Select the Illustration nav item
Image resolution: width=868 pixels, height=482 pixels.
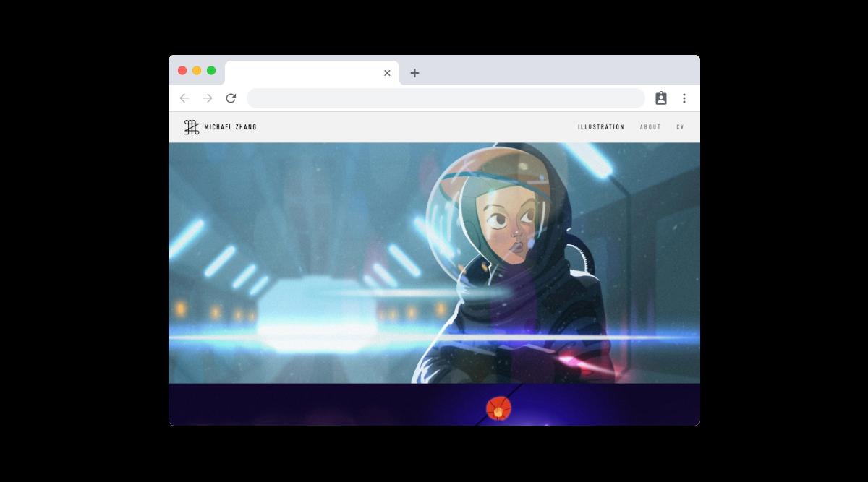600,127
